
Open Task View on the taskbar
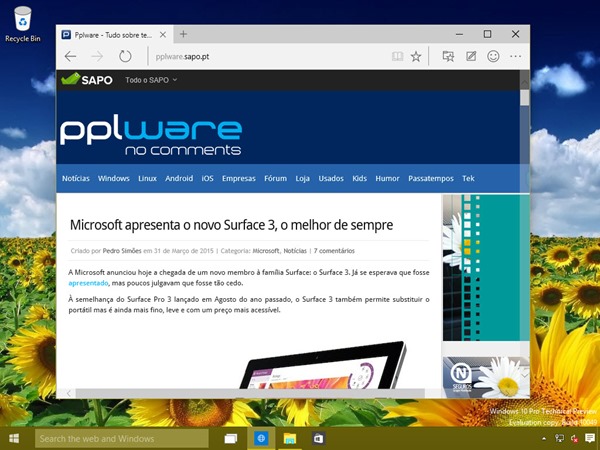tap(231, 439)
